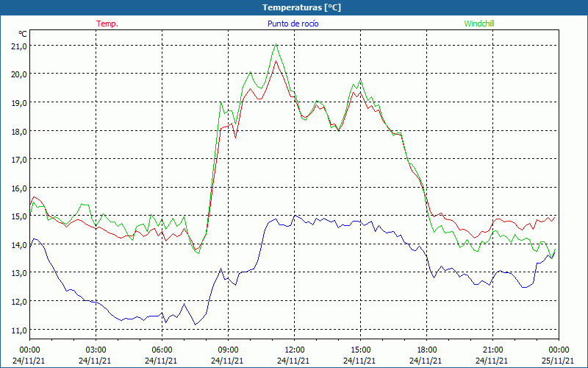Click the 20,0 y-axis value
Image resolution: width=588 pixels, height=368 pixels.
coord(20,74)
